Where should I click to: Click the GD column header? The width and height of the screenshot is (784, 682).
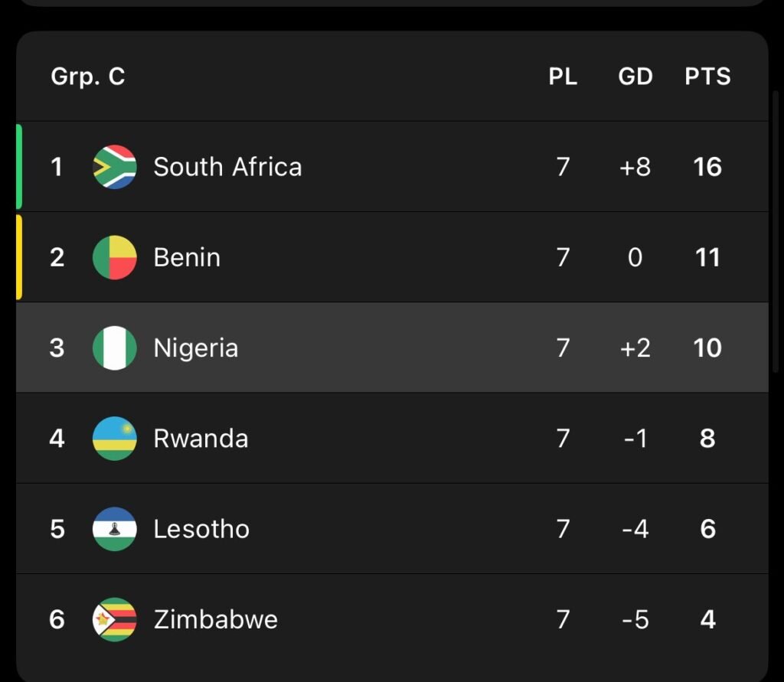(x=635, y=77)
